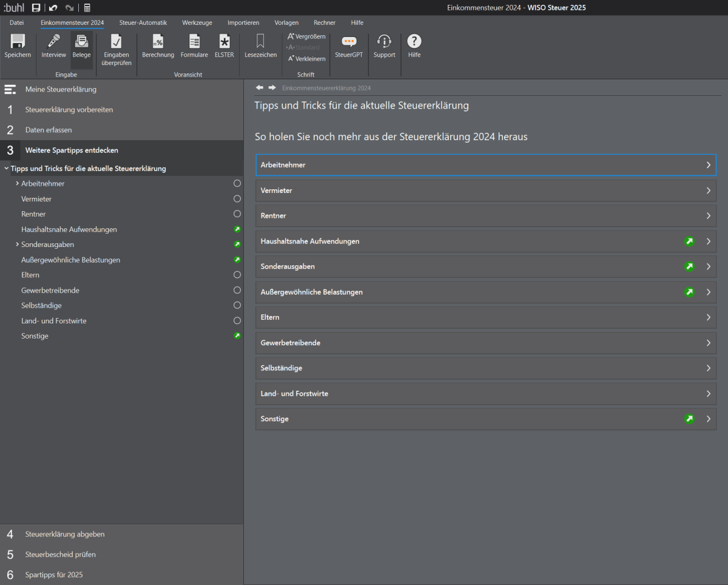Go to step 4 Steuererklärung abgeben
This screenshot has height=585, width=728.
(121, 534)
